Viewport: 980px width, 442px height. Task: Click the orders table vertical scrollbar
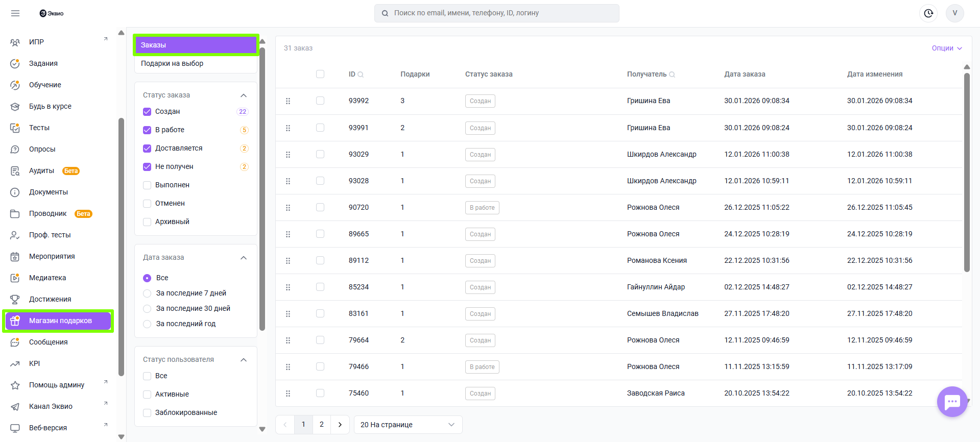click(966, 174)
